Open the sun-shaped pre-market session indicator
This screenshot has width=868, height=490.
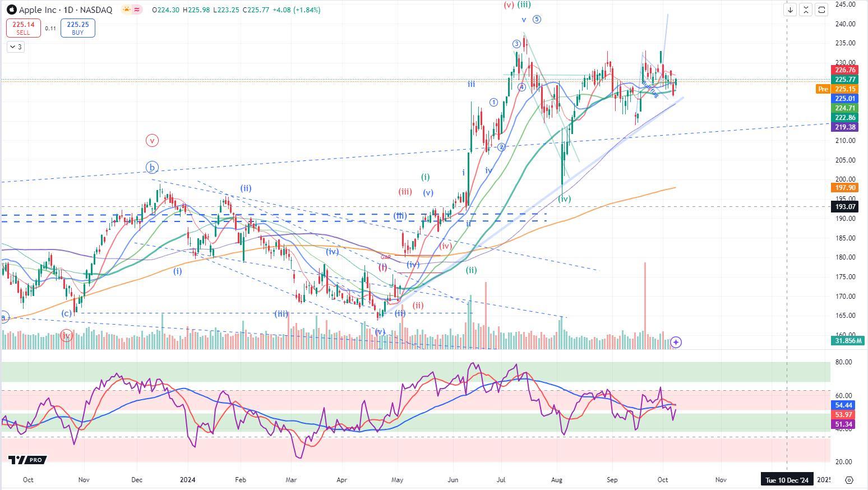tap(126, 10)
